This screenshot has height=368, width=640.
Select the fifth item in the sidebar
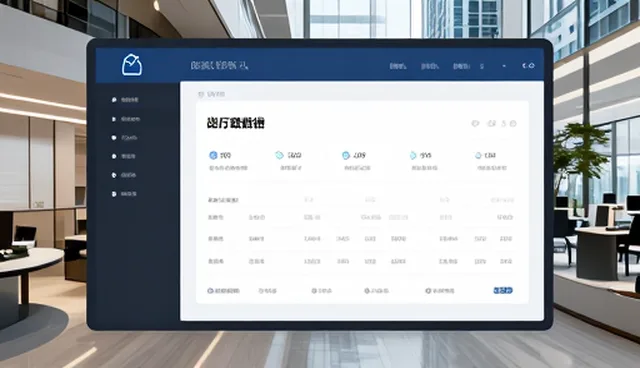tap(123, 175)
